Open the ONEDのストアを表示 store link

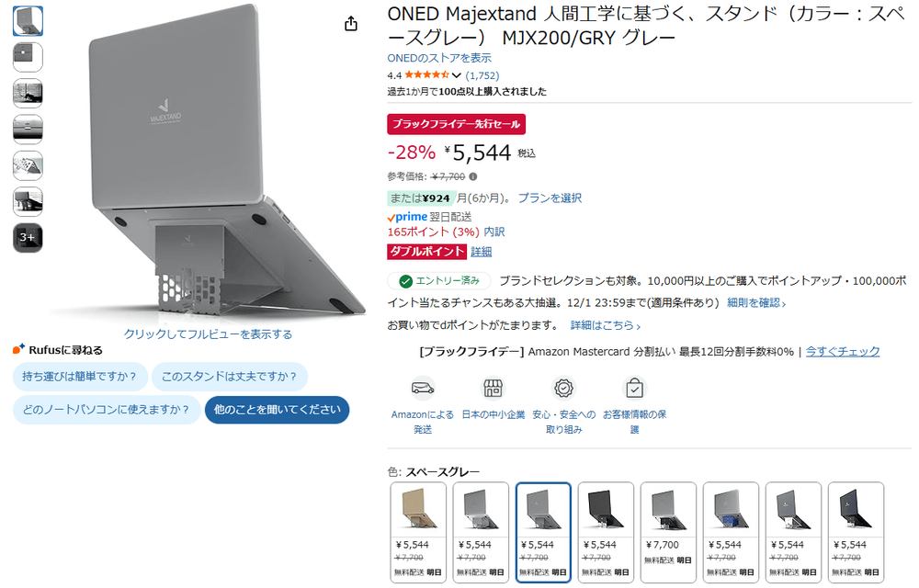point(439,58)
